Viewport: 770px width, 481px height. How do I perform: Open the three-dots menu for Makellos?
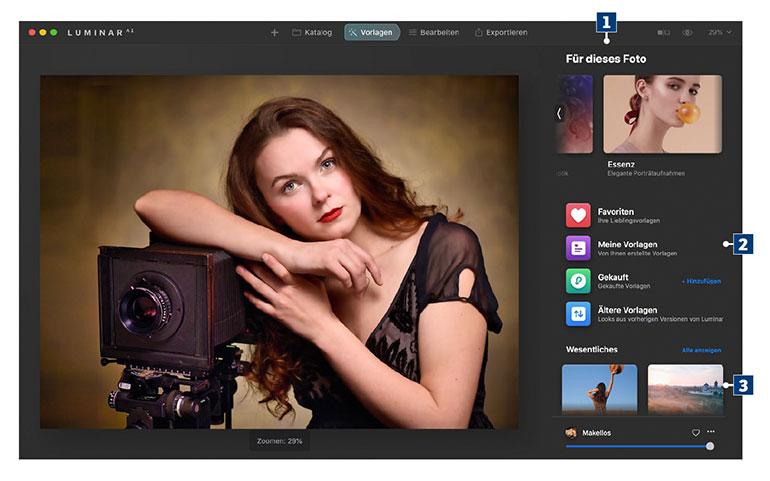pos(711,431)
